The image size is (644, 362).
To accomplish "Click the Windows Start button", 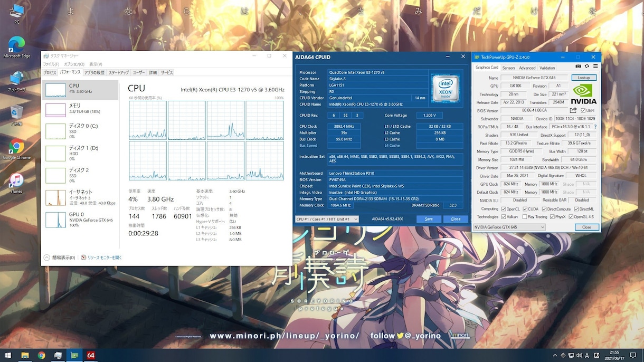I will 8,355.
